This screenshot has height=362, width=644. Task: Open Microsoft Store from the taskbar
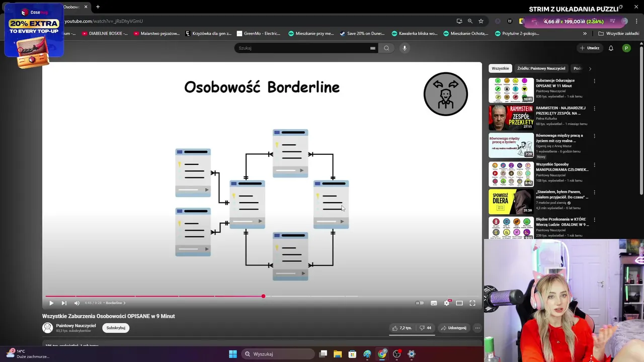pos(352,354)
